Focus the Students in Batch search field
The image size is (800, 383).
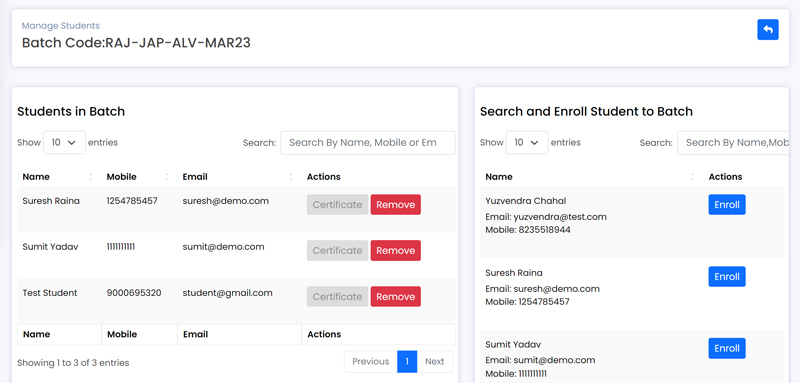click(368, 143)
